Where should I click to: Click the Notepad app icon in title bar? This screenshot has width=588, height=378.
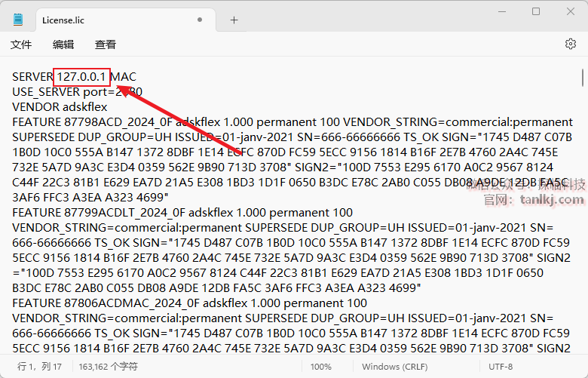click(18, 20)
